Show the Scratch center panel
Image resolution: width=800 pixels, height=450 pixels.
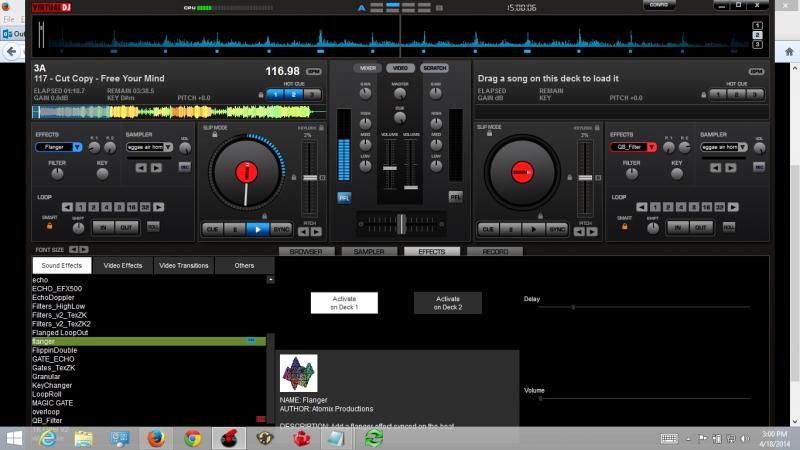pos(435,68)
